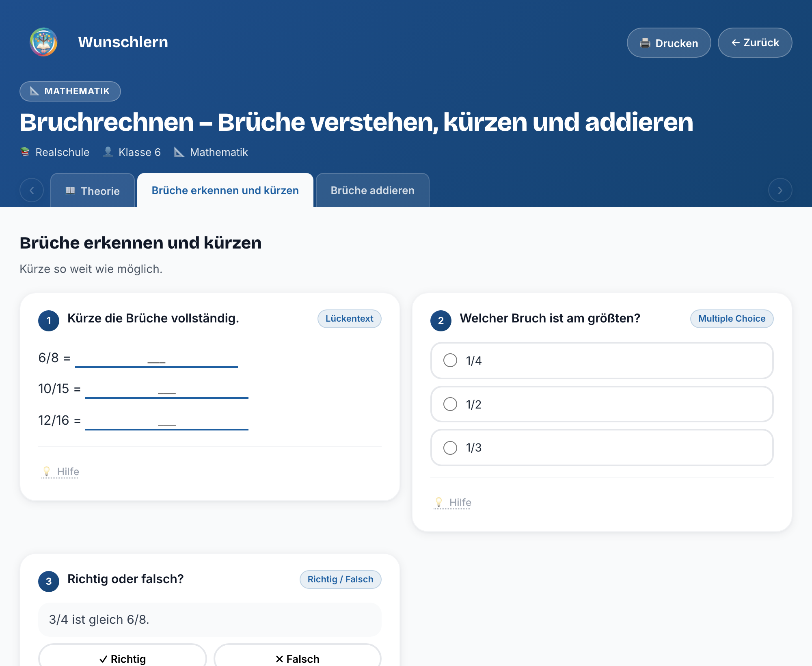Click the book icon on Theorie tab
The width and height of the screenshot is (812, 666).
[x=70, y=190]
